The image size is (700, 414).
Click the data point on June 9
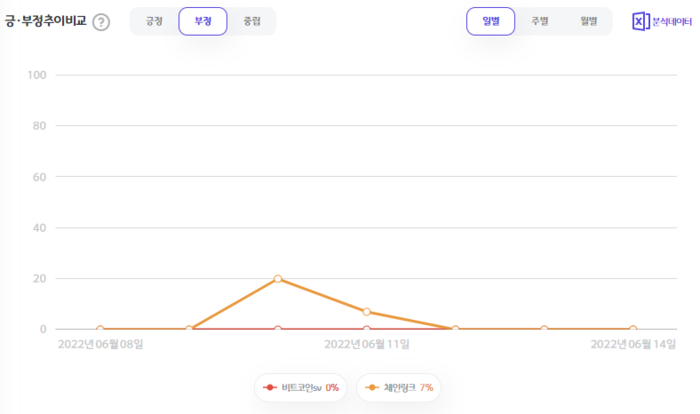tap(189, 329)
